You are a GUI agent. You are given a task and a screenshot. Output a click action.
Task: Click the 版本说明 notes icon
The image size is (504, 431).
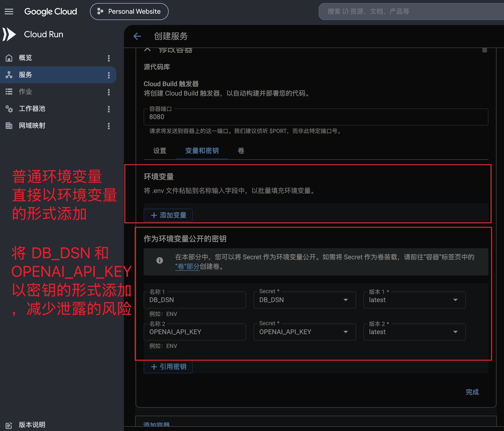tap(9, 425)
